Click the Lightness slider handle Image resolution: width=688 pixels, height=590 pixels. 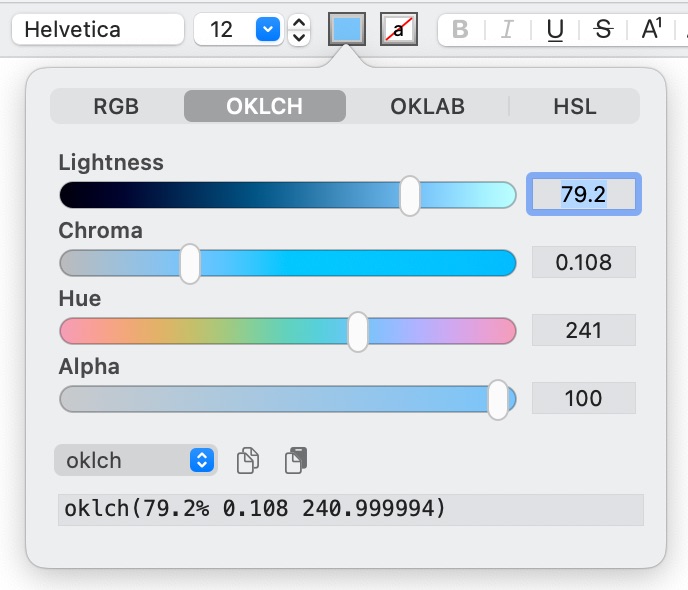coord(410,196)
